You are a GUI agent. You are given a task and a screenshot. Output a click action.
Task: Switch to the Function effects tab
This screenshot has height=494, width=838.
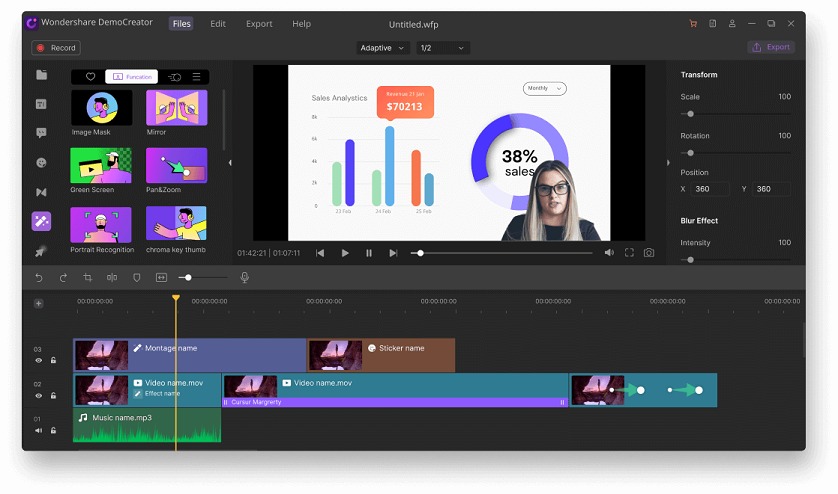(132, 76)
